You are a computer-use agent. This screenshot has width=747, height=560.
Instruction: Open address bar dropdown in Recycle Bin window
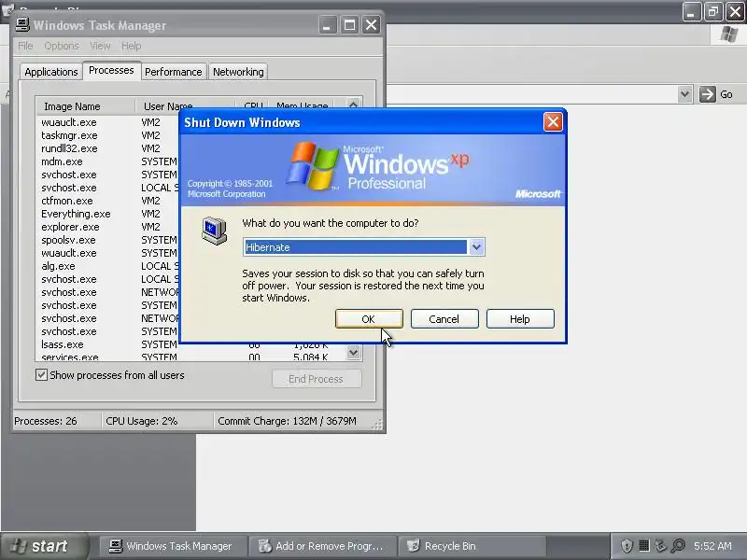(685, 94)
